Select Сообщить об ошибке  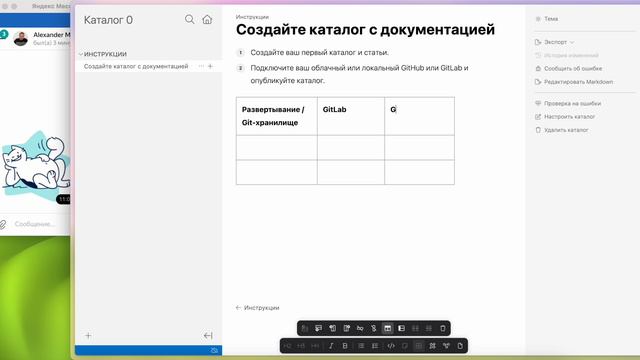(569, 69)
